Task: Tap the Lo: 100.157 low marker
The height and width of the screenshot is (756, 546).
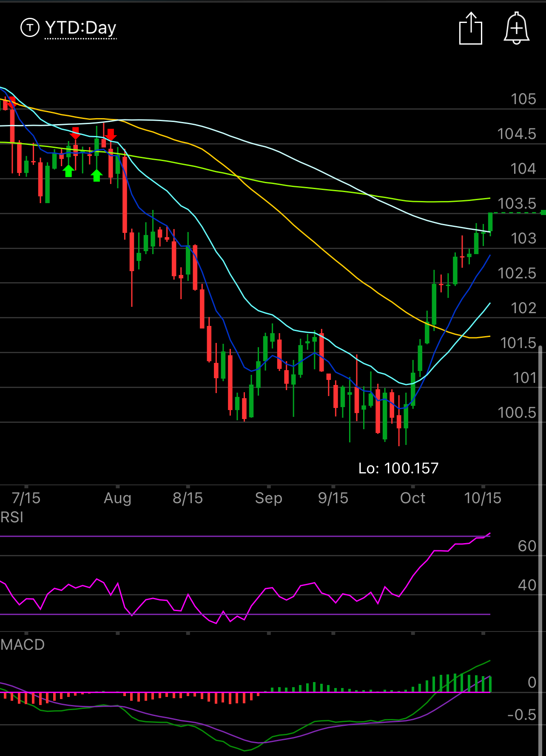Action: click(398, 468)
